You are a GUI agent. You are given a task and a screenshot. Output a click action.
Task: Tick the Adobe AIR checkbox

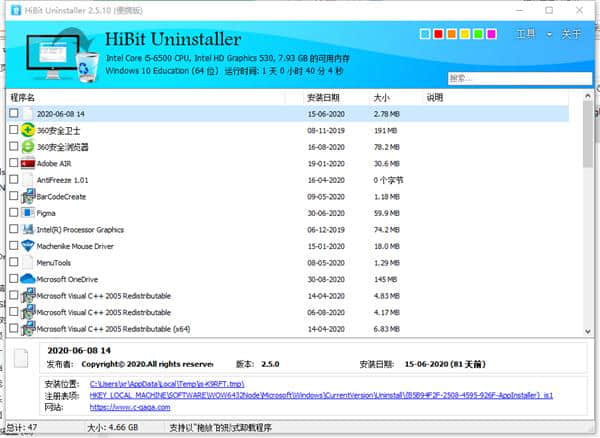click(x=13, y=163)
